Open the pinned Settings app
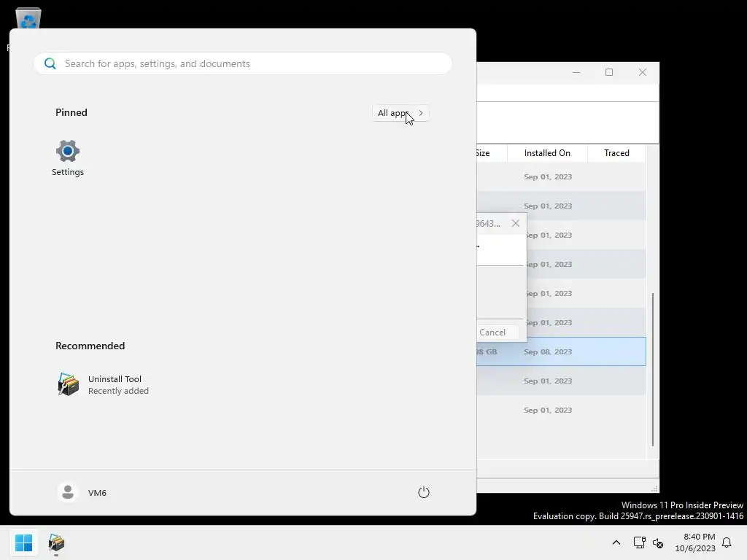Screen dimensions: 747x560 click(x=68, y=158)
